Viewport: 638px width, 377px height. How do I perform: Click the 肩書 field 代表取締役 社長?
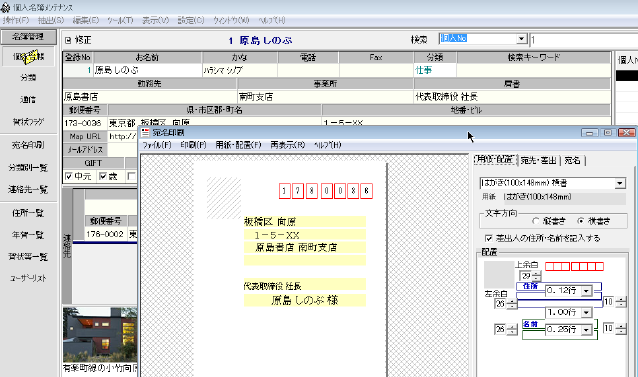(x=512, y=97)
